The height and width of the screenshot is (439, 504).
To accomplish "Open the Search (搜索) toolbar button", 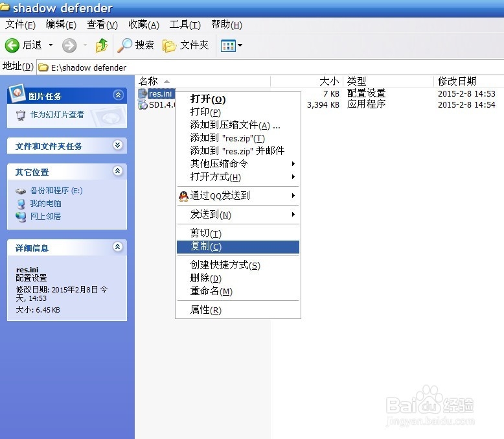I will (135, 45).
